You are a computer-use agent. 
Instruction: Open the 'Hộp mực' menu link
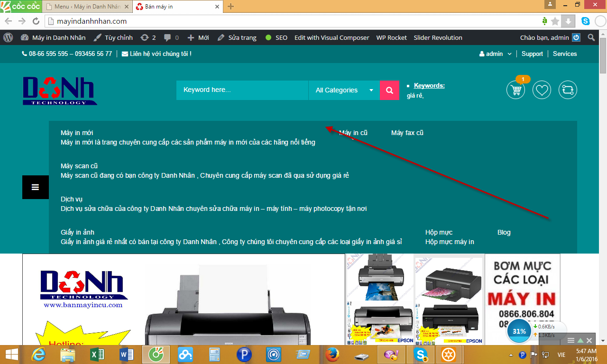coord(439,232)
